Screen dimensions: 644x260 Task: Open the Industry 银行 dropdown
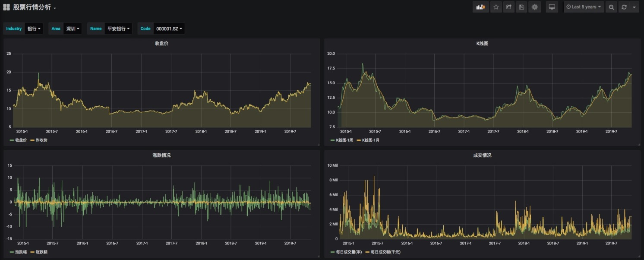pos(34,29)
